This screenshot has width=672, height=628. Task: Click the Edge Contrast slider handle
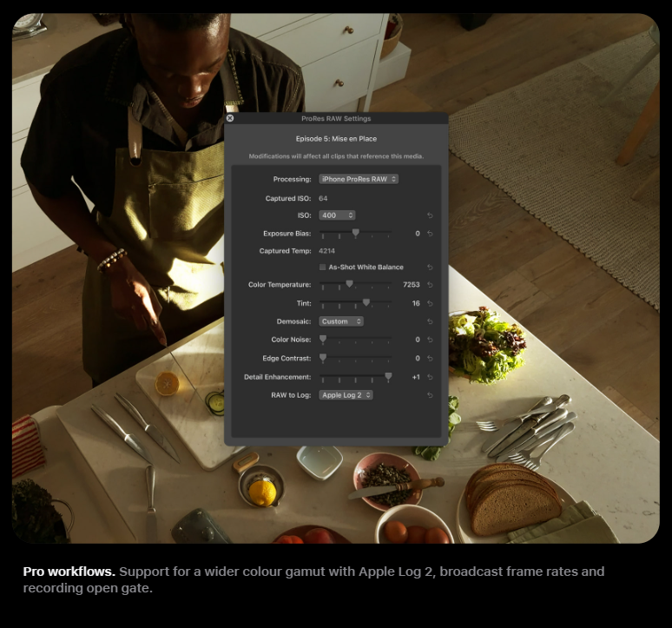[x=323, y=358]
